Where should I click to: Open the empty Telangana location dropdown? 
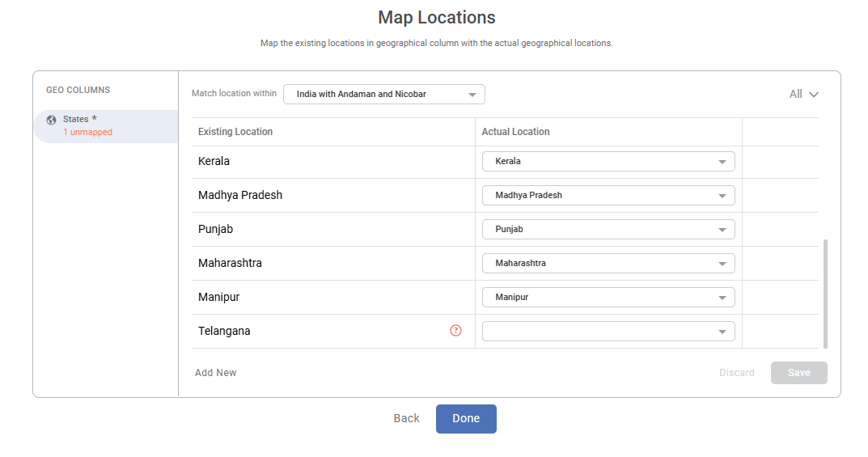click(x=608, y=332)
